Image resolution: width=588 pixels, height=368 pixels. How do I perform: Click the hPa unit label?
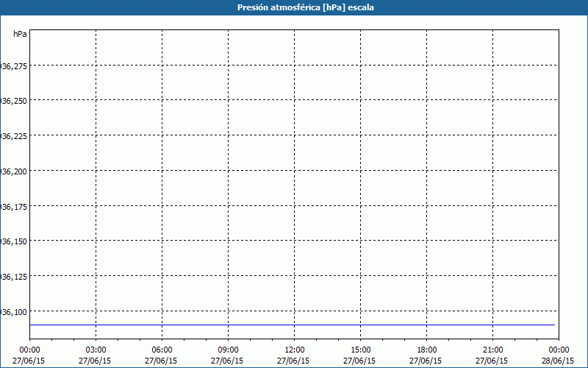point(20,34)
